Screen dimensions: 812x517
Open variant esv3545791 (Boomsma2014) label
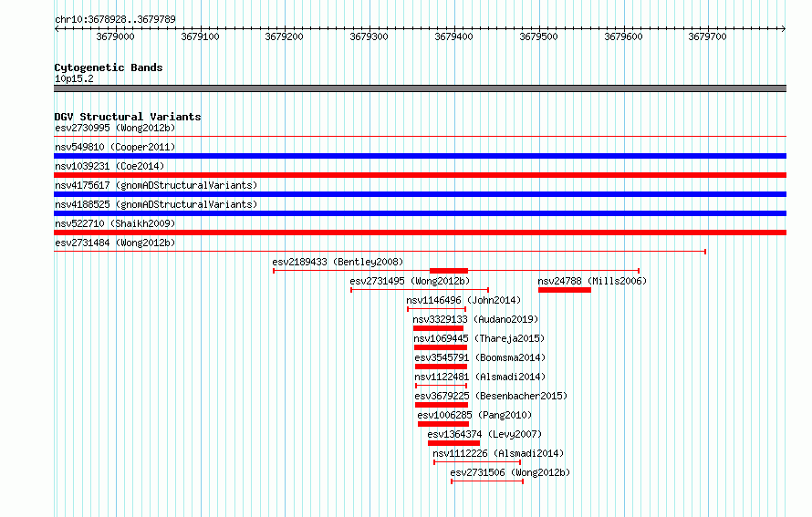pyautogui.click(x=480, y=357)
